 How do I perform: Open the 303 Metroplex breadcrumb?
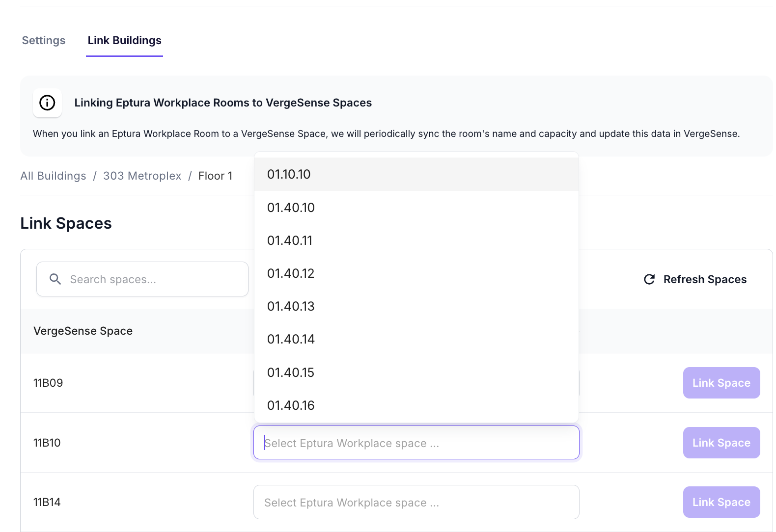tap(142, 176)
